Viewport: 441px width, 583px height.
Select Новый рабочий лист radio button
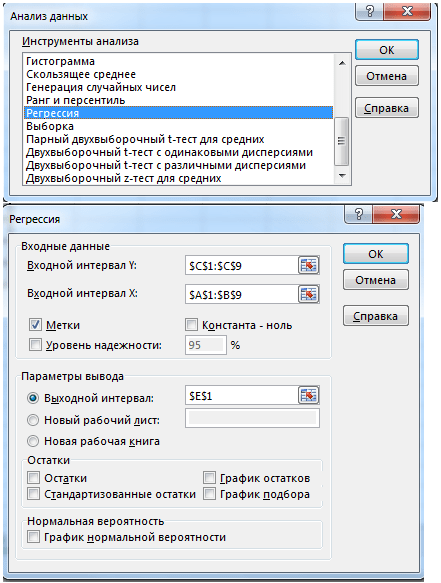pyautogui.click(x=33, y=420)
